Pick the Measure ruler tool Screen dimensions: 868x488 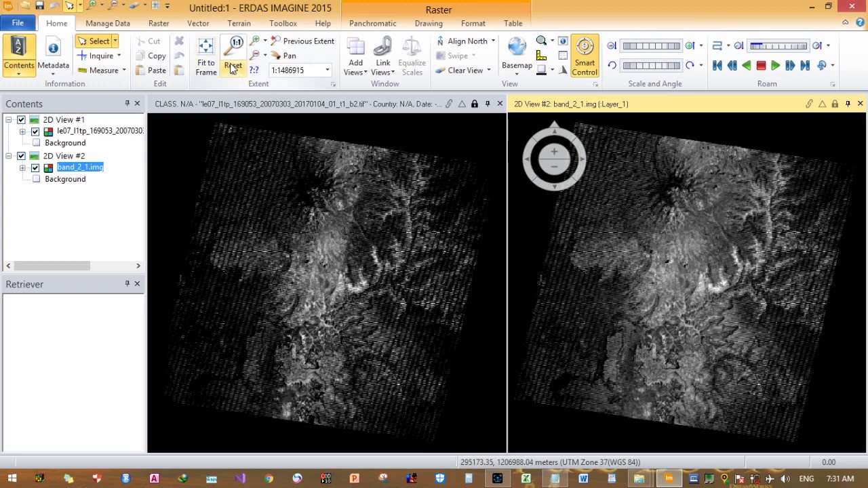pos(98,70)
